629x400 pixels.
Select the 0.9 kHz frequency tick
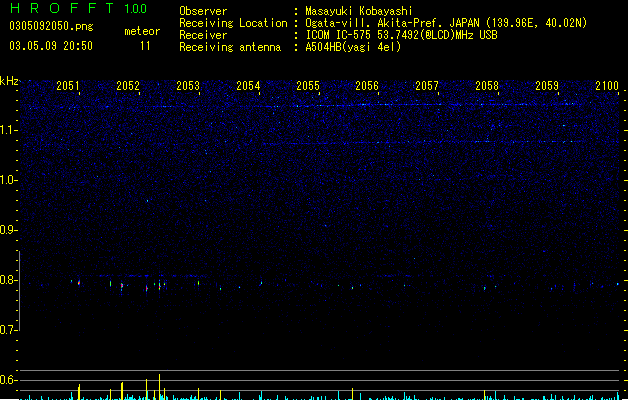[8, 230]
